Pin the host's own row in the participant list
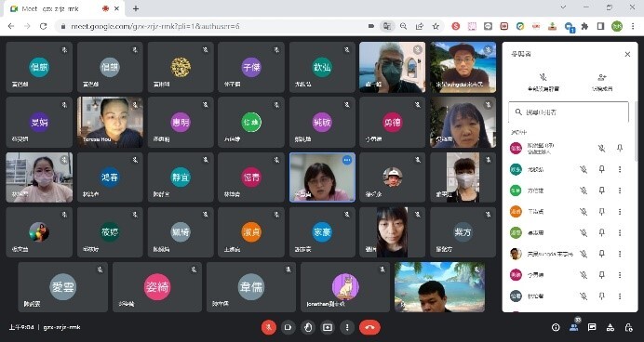This screenshot has height=342, width=644. point(620,148)
